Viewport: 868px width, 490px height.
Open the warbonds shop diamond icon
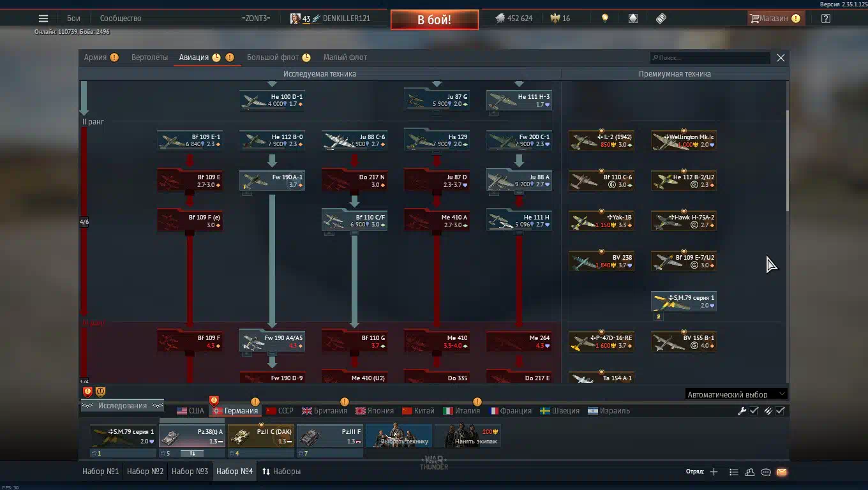(x=633, y=19)
